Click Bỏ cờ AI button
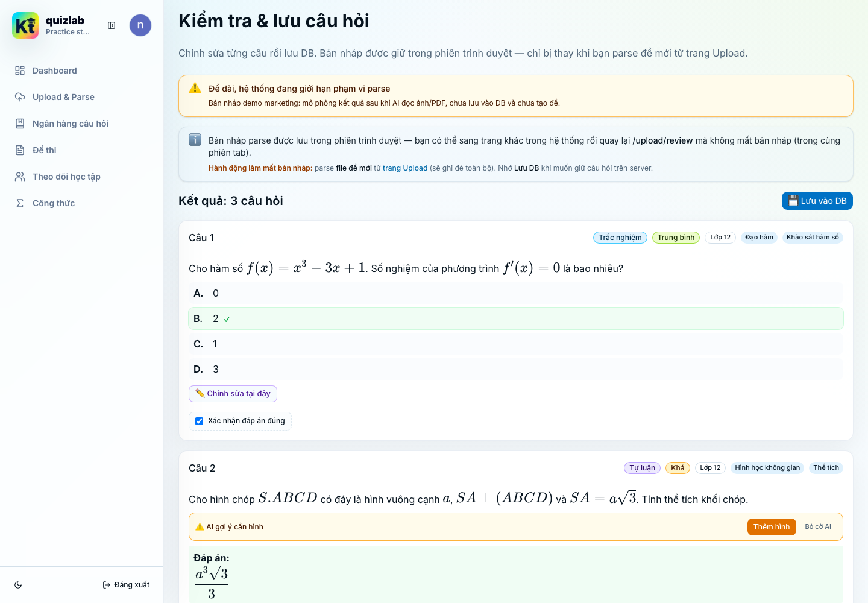The width and height of the screenshot is (868, 603). click(818, 527)
